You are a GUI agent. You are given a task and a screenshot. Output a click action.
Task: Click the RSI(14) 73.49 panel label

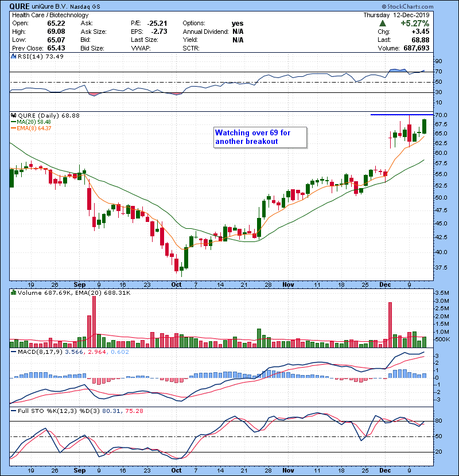(41, 56)
